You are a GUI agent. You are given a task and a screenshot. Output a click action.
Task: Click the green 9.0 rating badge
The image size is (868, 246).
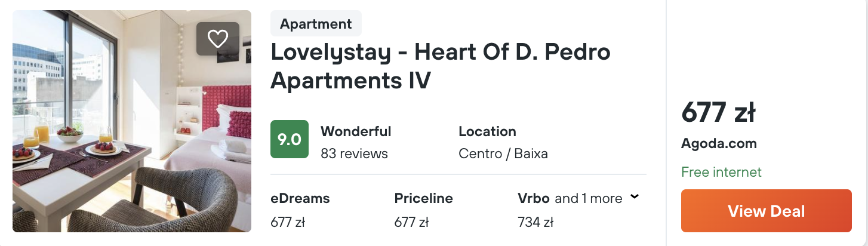pos(290,139)
